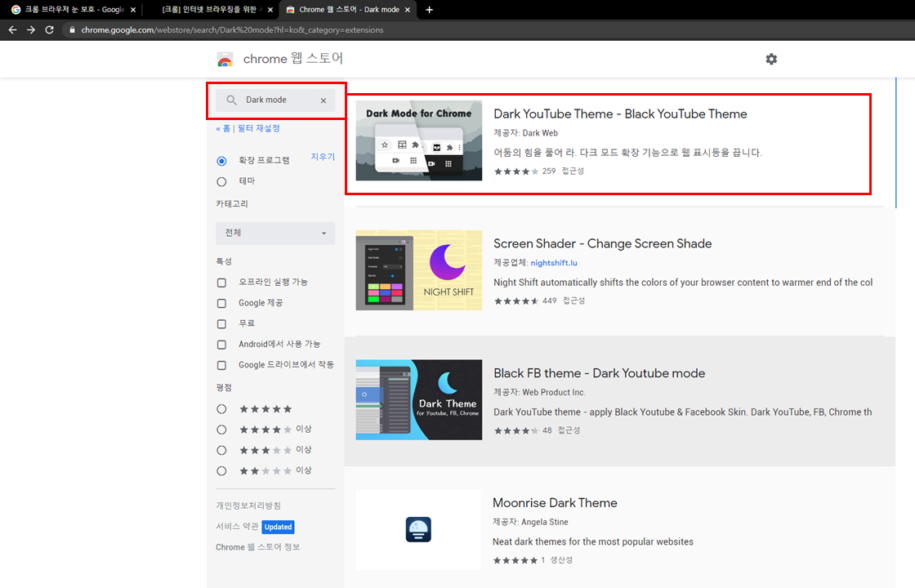
Task: Go to 홈 link in sidebar
Action: click(225, 128)
